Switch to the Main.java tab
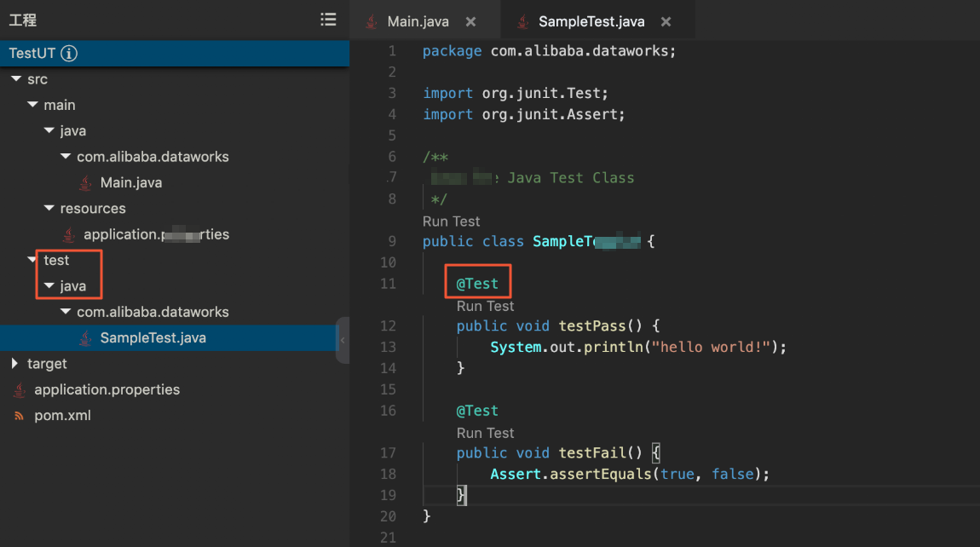Viewport: 980px width, 547px height. [x=418, y=22]
